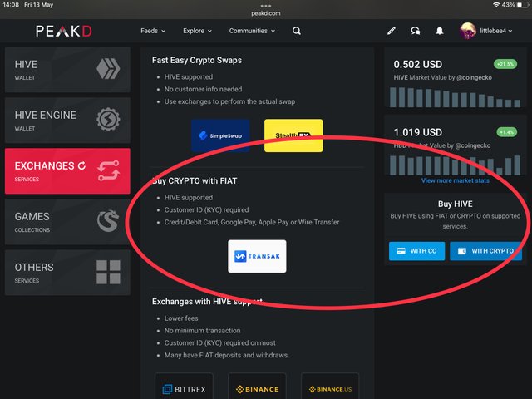Click the Many have FIAT deposits bullet
532x399 pixels.
(226, 355)
